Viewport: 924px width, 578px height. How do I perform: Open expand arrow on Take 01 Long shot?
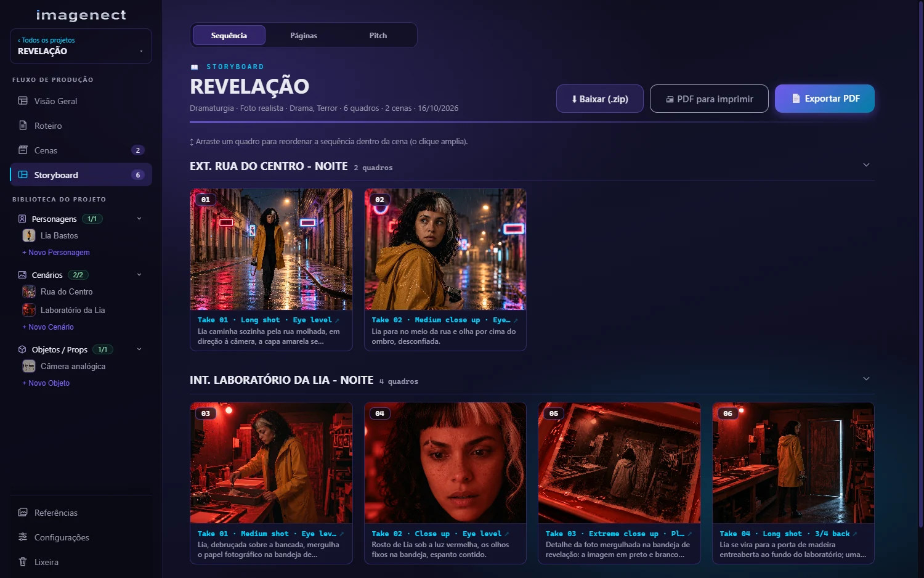click(x=338, y=320)
